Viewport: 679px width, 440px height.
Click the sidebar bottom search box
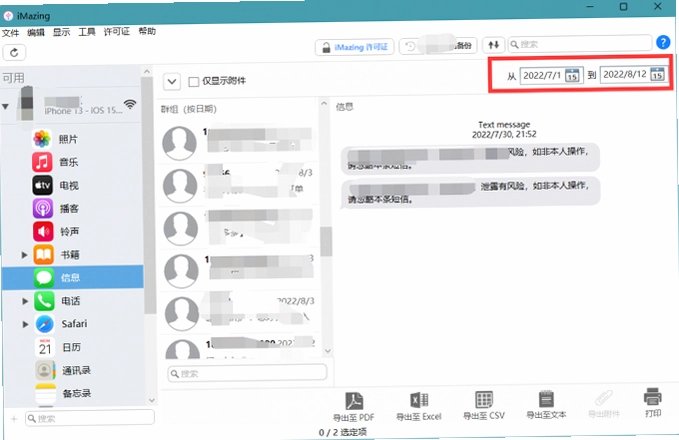90,418
